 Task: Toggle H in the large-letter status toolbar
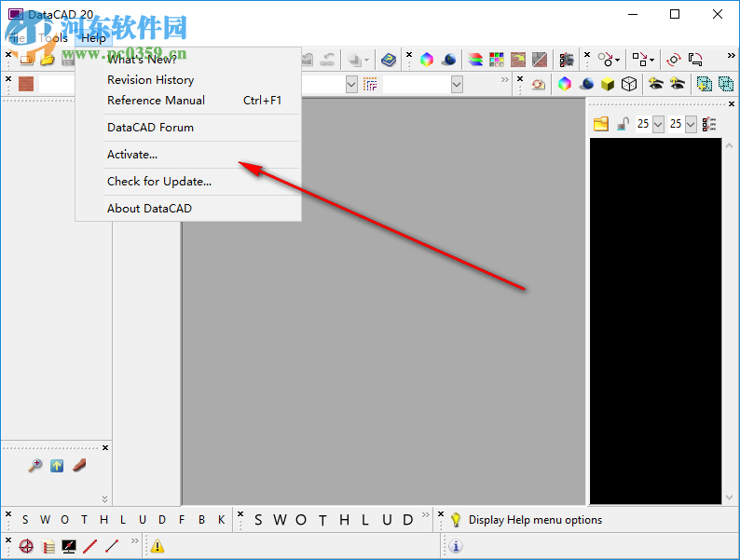point(345,520)
